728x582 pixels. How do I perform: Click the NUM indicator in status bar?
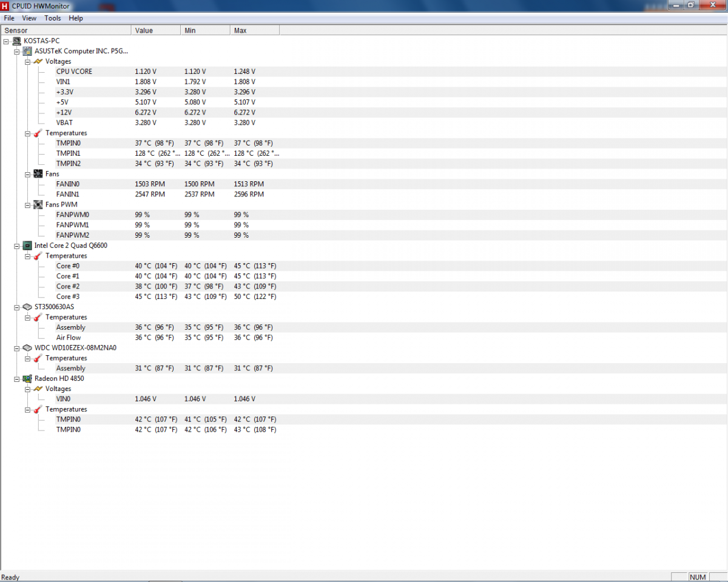click(698, 577)
